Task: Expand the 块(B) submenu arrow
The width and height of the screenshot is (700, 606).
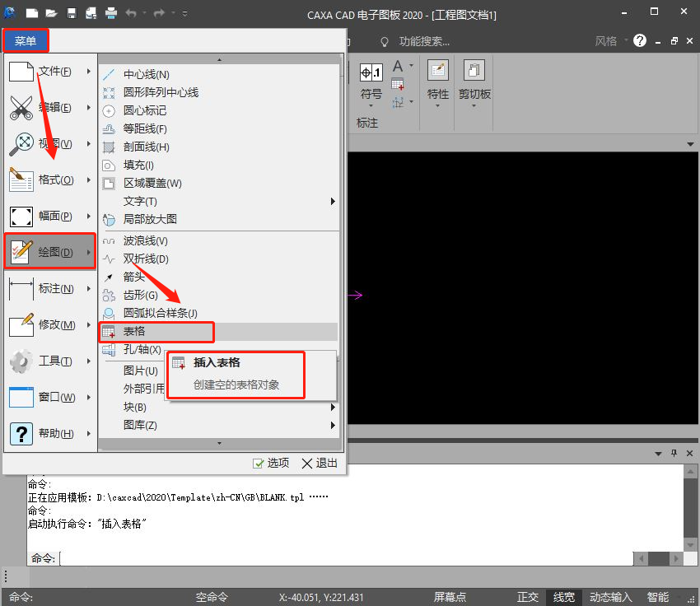Action: (333, 407)
